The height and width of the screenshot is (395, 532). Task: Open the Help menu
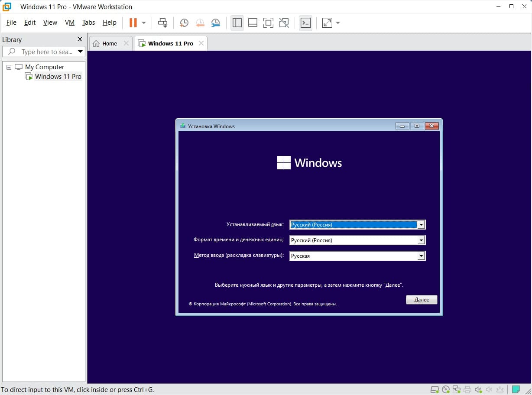(110, 23)
